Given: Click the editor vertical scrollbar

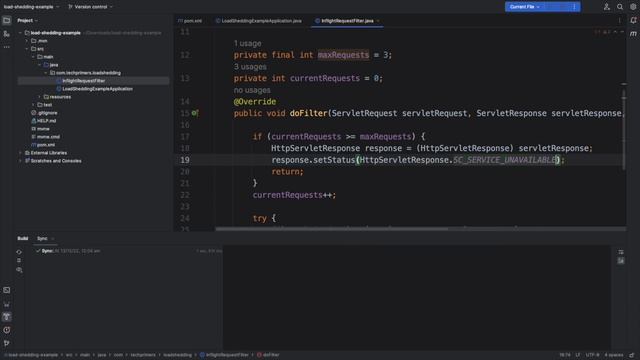Looking at the screenshot, I should tap(624, 129).
